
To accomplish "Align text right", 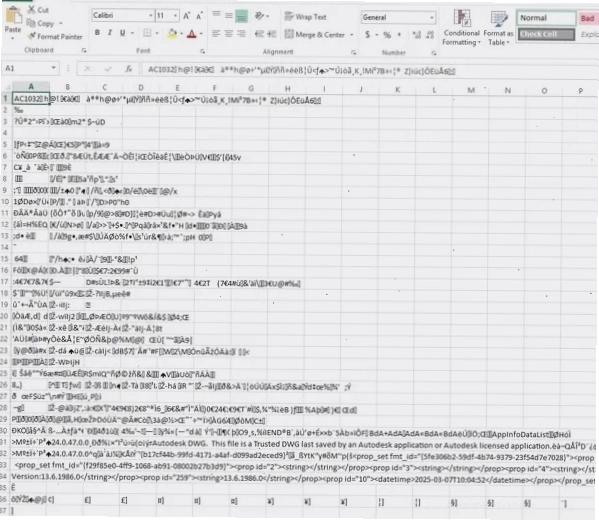I will (241, 34).
